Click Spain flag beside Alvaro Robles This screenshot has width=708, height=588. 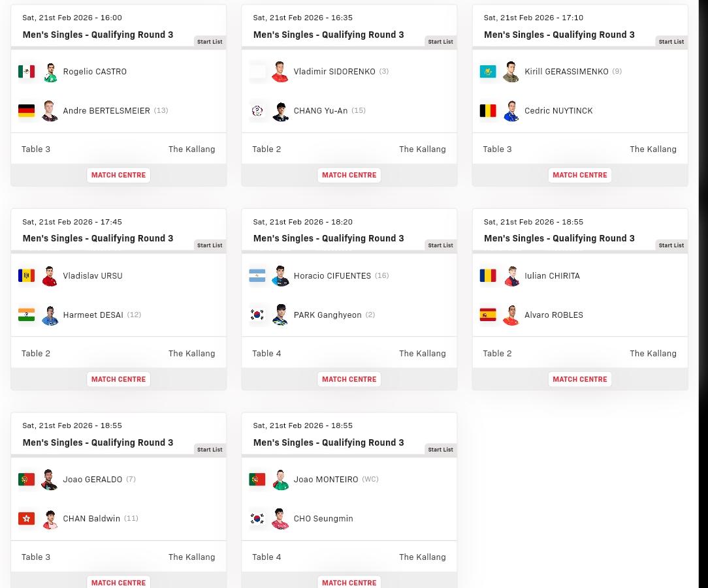[x=488, y=315]
